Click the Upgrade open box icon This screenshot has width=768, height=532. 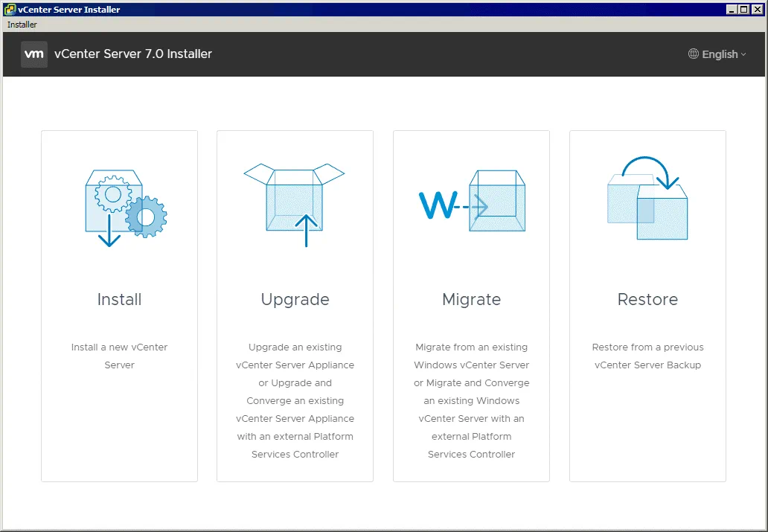294,204
